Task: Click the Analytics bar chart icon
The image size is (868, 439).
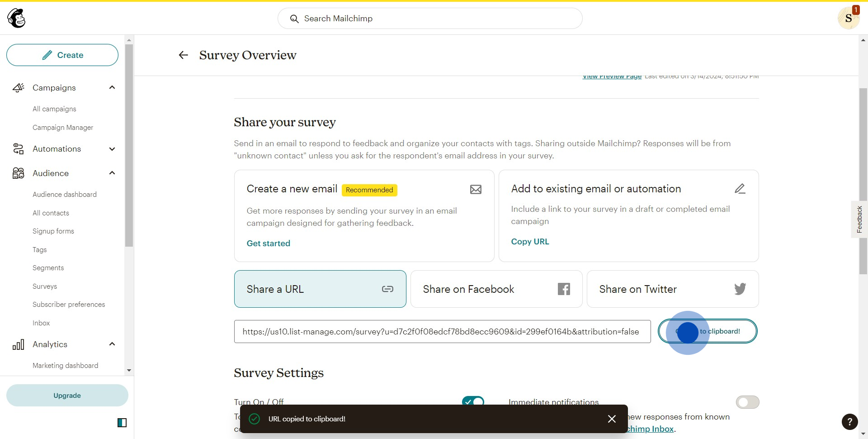Action: (19, 344)
